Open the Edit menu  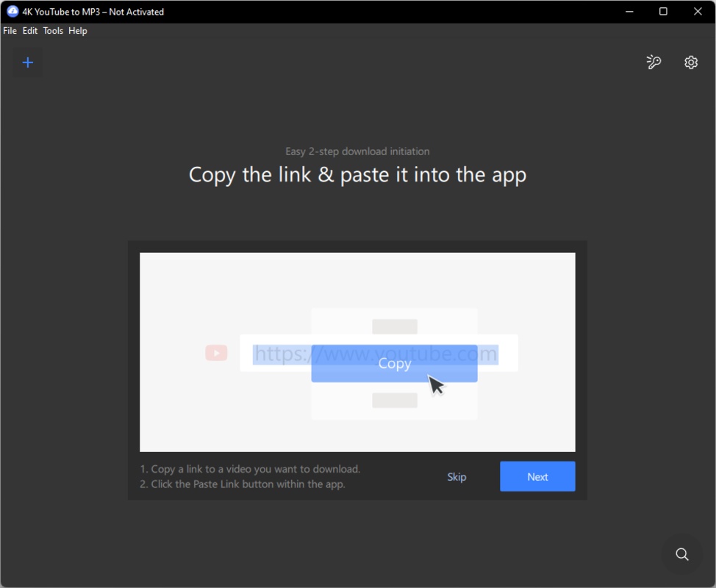click(30, 31)
